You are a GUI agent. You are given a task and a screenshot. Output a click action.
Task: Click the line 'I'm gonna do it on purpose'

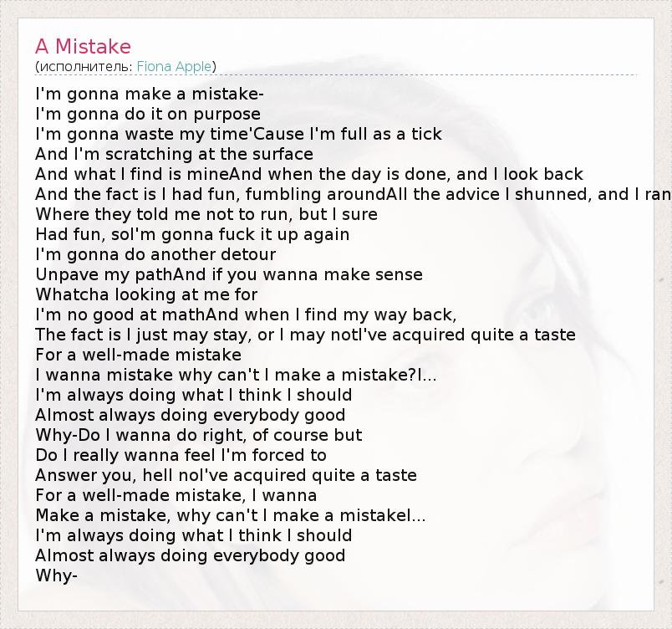[x=148, y=114]
